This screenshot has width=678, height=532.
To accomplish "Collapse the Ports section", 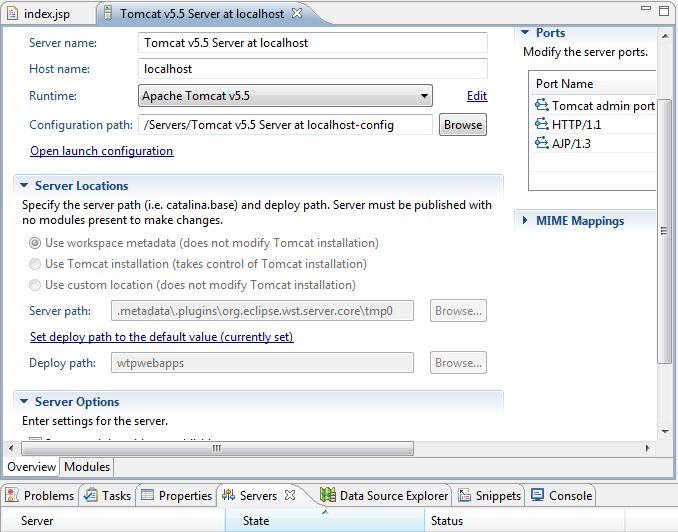I will [x=525, y=32].
